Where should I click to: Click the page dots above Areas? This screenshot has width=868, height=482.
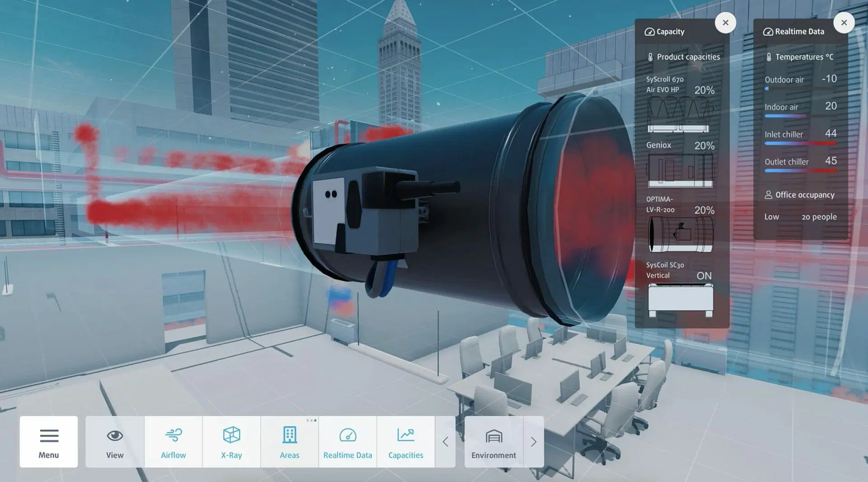tap(311, 421)
